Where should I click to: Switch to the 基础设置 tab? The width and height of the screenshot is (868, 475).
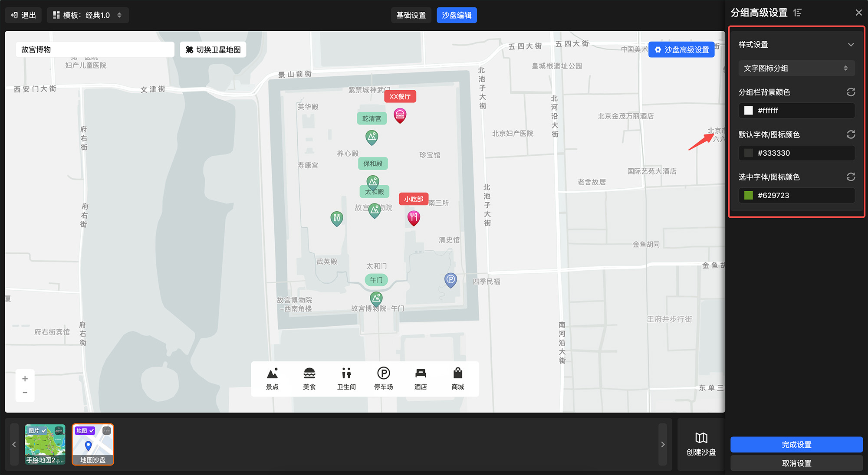tap(411, 15)
